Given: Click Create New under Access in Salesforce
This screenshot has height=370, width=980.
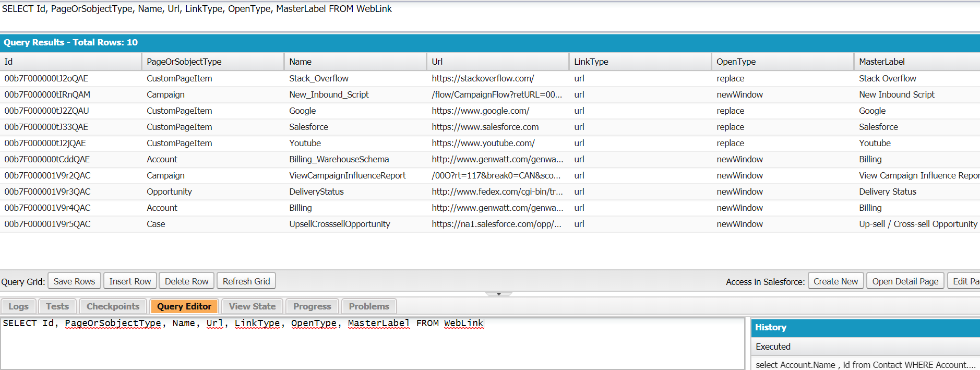Looking at the screenshot, I should click(x=835, y=281).
